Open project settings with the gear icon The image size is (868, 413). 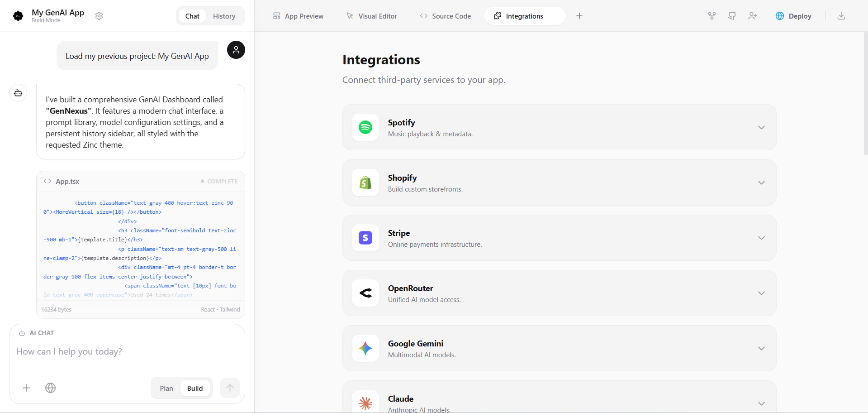coord(99,16)
